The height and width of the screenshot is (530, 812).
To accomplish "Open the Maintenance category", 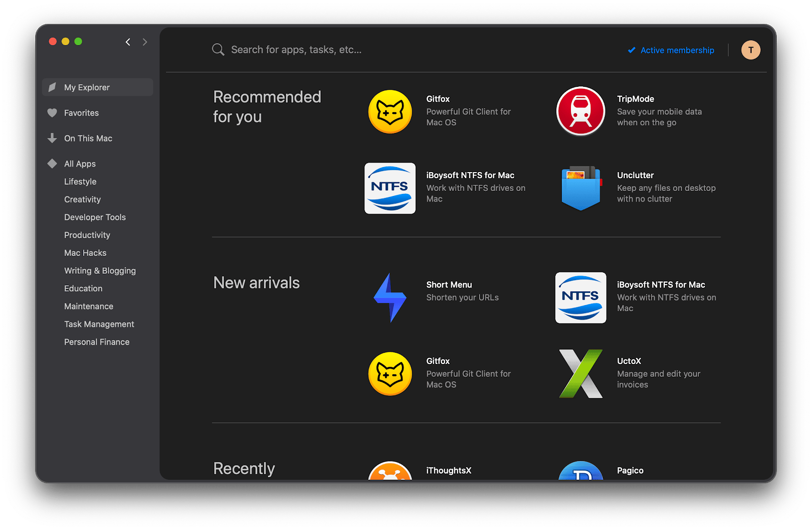I will click(89, 306).
